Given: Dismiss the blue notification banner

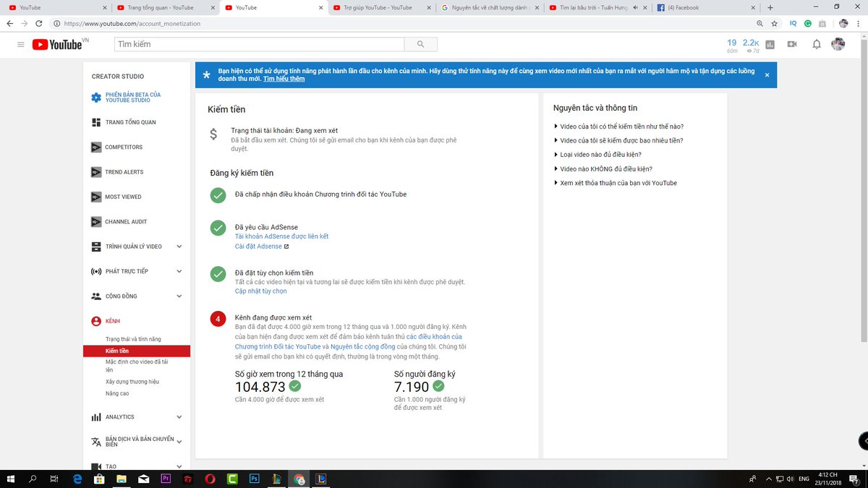Looking at the screenshot, I should coord(767,74).
